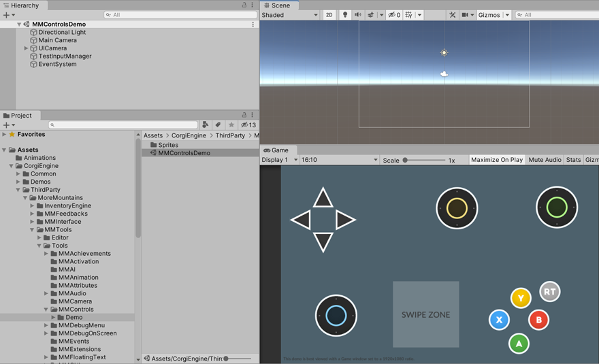Click the Hierarchy panel lock icon
The width and height of the screenshot is (599, 364).
pyautogui.click(x=244, y=5)
